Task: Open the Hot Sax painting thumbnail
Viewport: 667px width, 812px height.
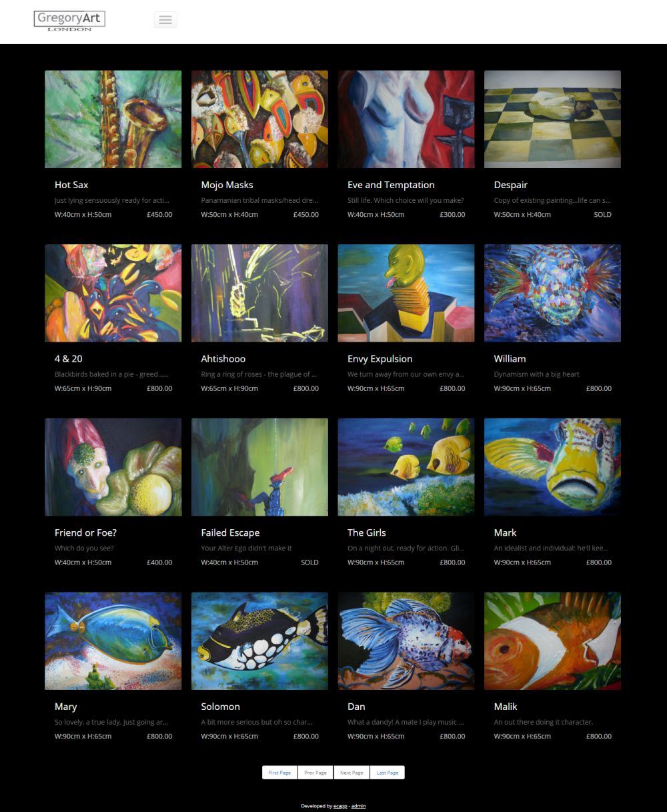Action: (113, 119)
